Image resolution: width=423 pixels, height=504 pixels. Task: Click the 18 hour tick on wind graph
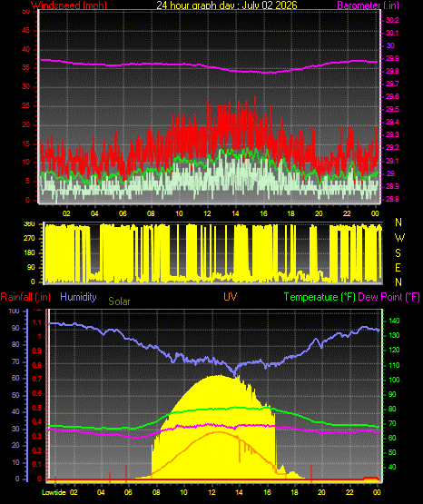[x=290, y=213]
